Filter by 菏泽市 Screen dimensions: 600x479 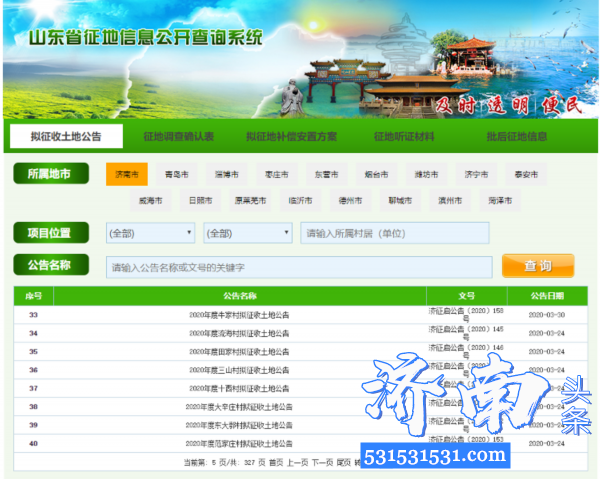(x=501, y=200)
